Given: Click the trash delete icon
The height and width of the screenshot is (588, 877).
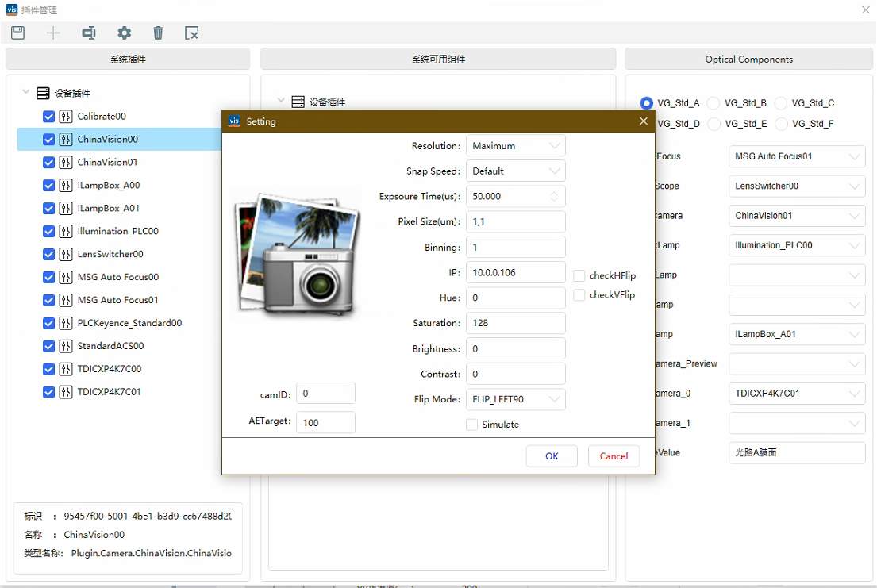Looking at the screenshot, I should point(158,33).
